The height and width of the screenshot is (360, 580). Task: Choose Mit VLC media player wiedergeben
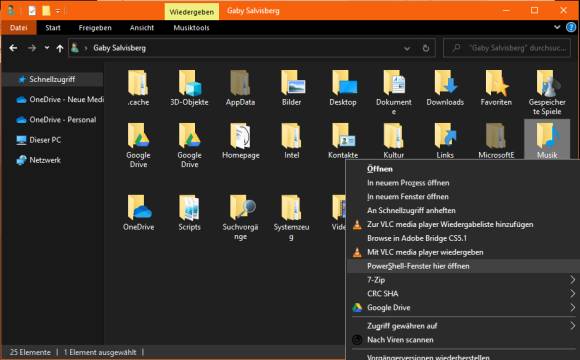pyautogui.click(x=464, y=252)
